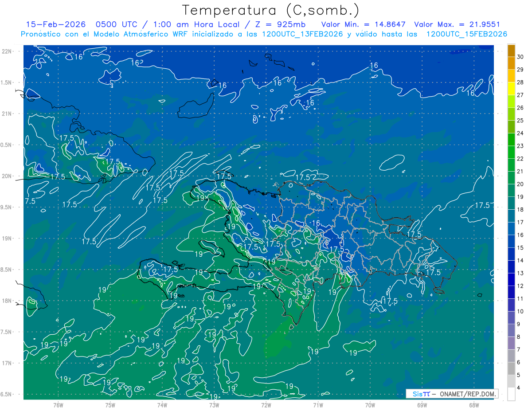The width and height of the screenshot is (532, 411).
Task: Click legend value "21" on color bar
Action: pos(520,171)
